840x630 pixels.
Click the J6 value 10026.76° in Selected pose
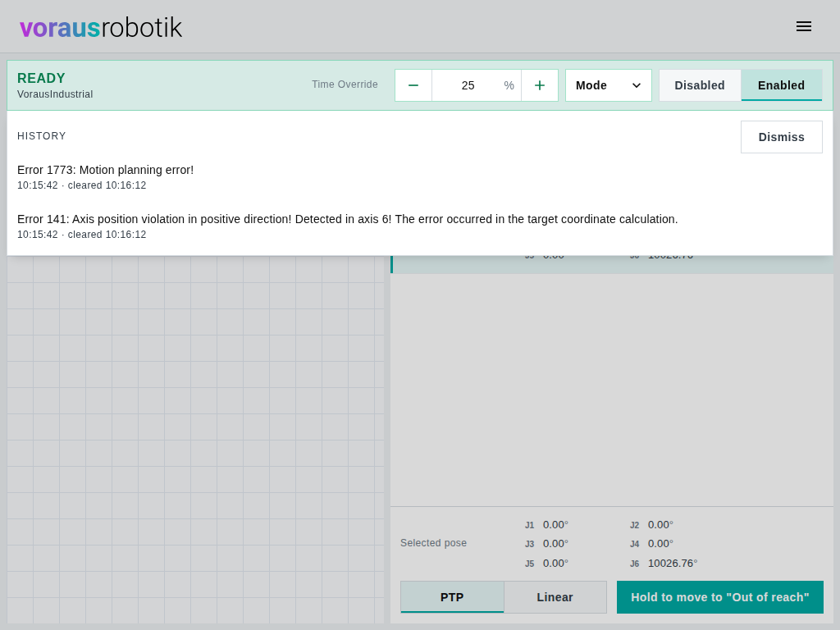click(673, 563)
